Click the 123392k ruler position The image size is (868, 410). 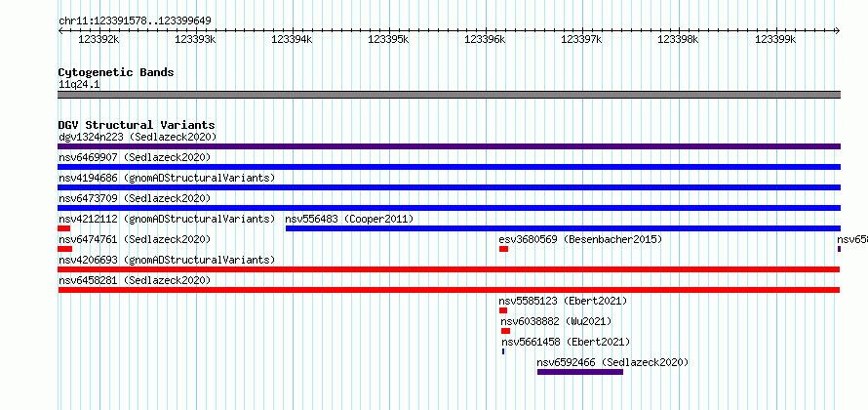pos(99,39)
